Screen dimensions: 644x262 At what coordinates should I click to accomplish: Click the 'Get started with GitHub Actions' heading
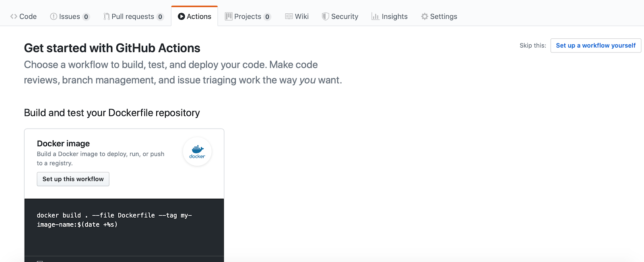[x=112, y=48]
